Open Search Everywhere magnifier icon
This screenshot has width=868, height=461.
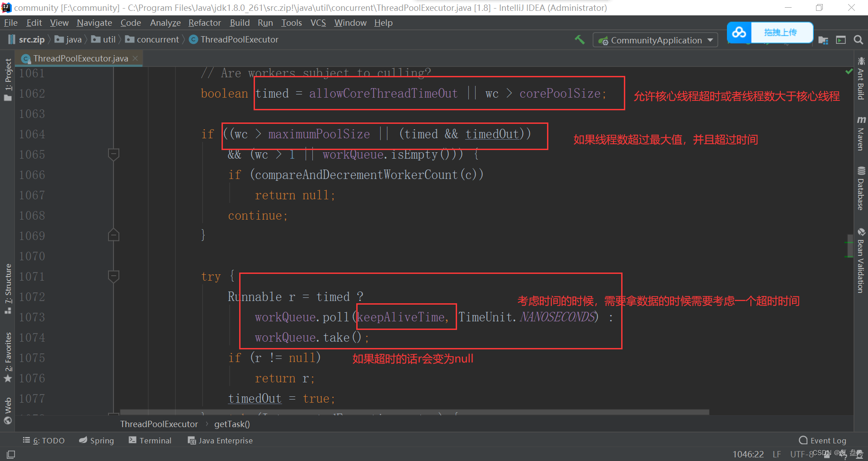pos(858,40)
